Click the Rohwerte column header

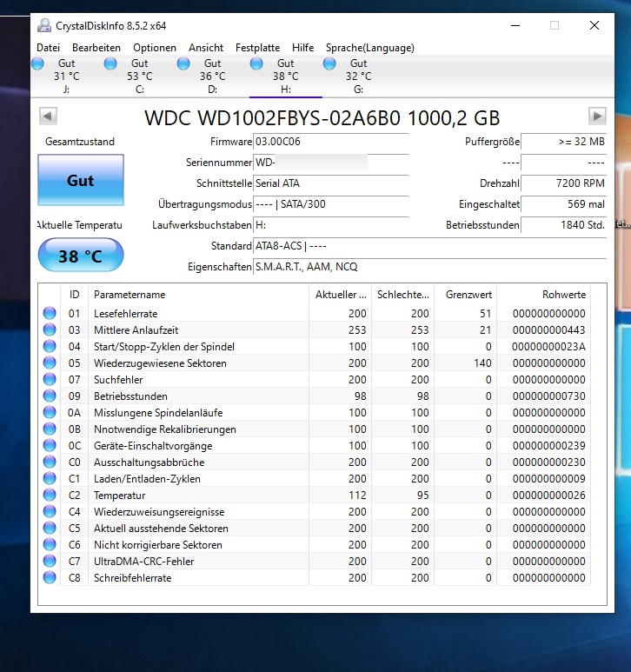543,295
